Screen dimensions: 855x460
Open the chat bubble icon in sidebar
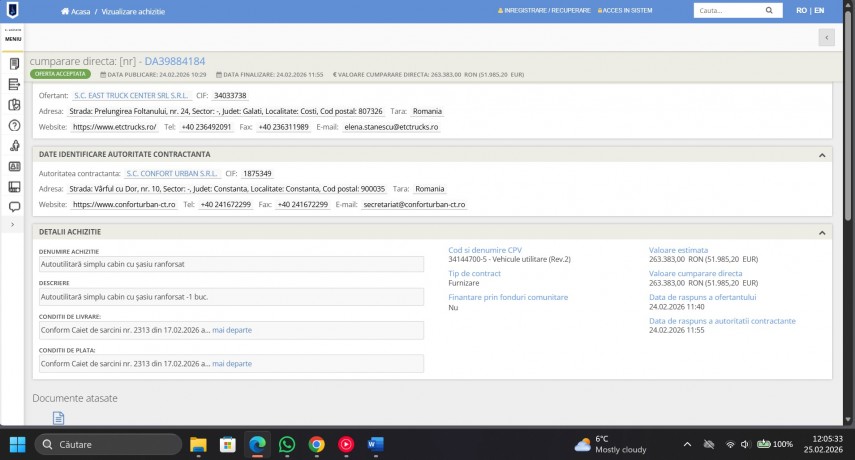14,207
